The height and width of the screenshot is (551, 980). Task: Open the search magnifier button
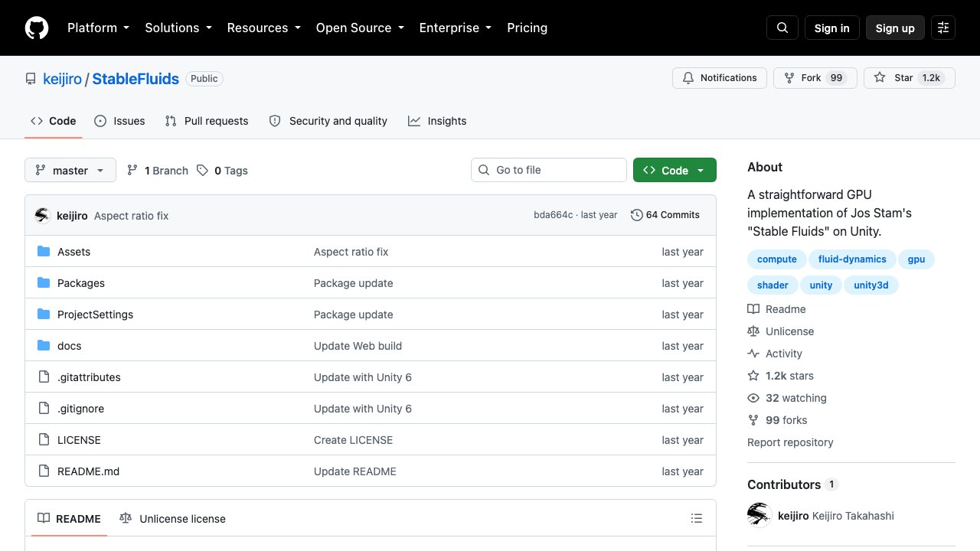(x=782, y=28)
